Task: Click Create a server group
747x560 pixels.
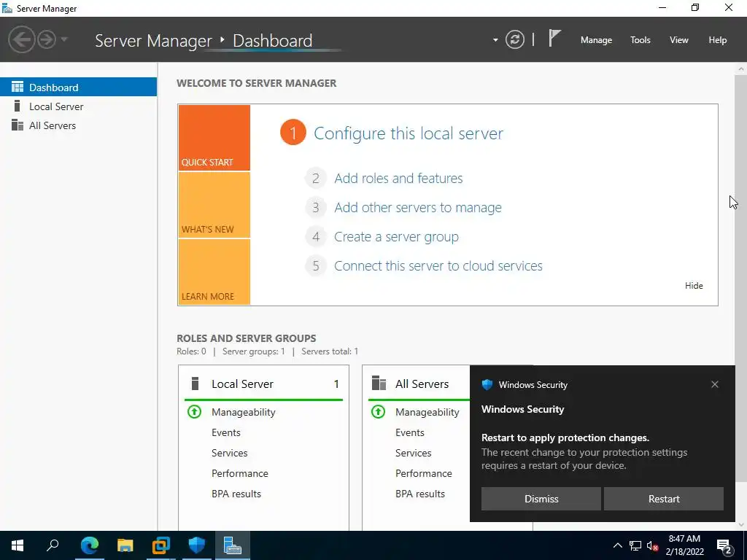Action: coord(396,237)
